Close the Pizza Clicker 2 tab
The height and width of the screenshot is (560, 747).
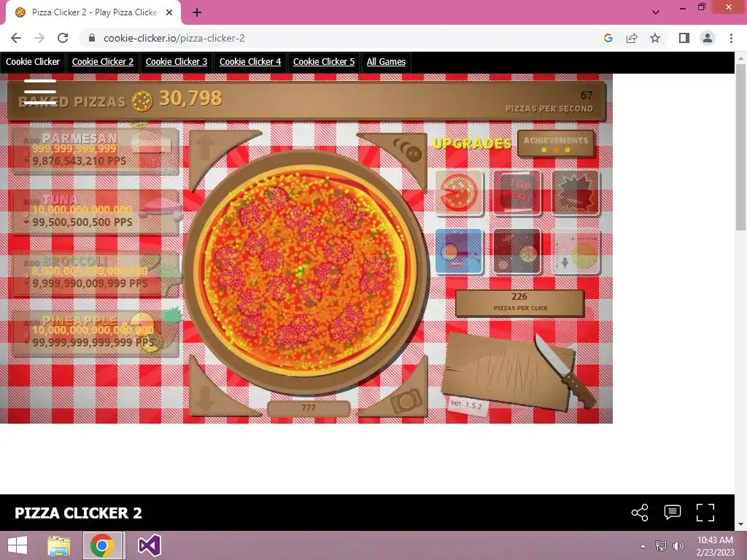169,12
